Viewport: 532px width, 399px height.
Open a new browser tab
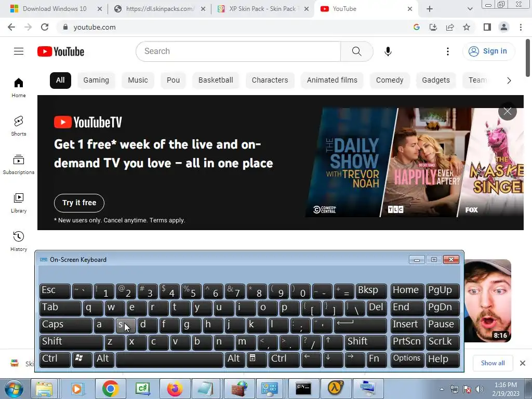click(430, 9)
